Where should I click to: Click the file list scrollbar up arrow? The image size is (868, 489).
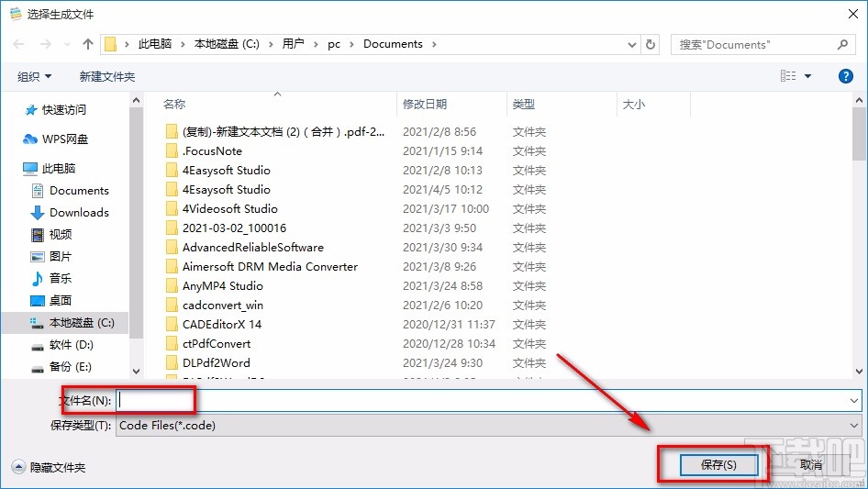859,101
